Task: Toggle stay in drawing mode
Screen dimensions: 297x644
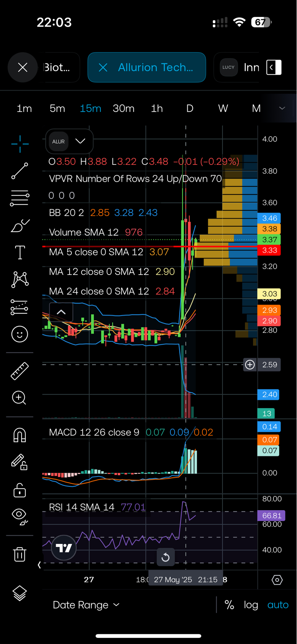Action: (x=19, y=462)
